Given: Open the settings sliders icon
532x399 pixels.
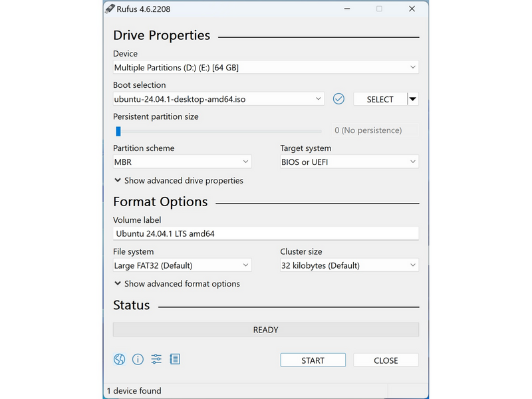Looking at the screenshot, I should (x=156, y=359).
